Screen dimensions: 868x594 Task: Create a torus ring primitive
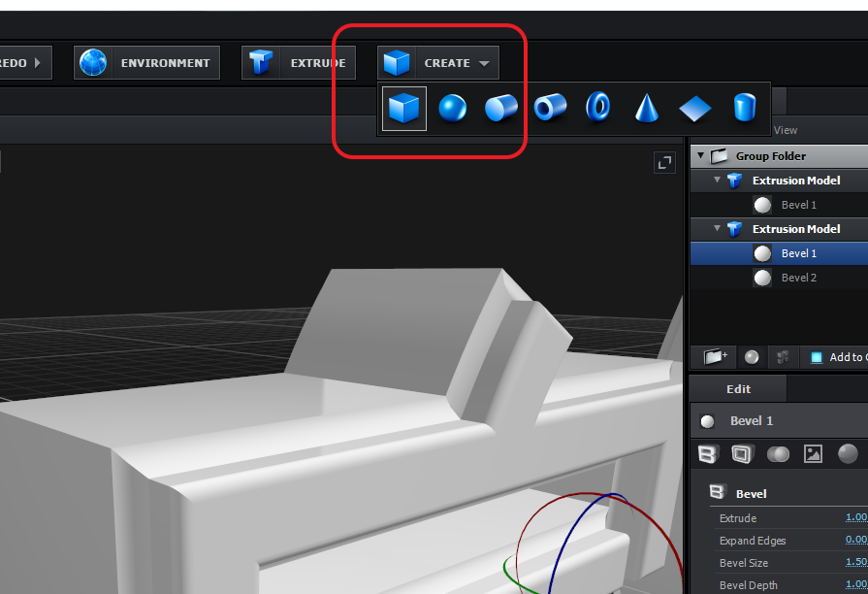pyautogui.click(x=597, y=107)
